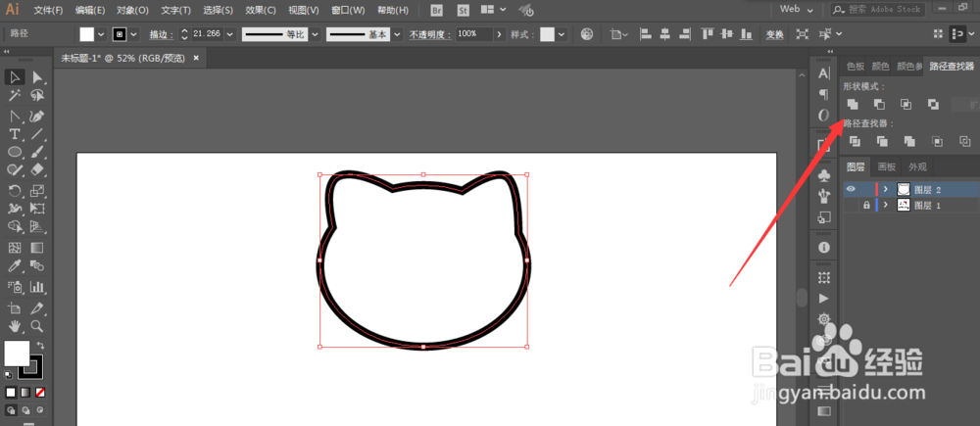
Task: Select the Rotate tool
Action: [16, 191]
